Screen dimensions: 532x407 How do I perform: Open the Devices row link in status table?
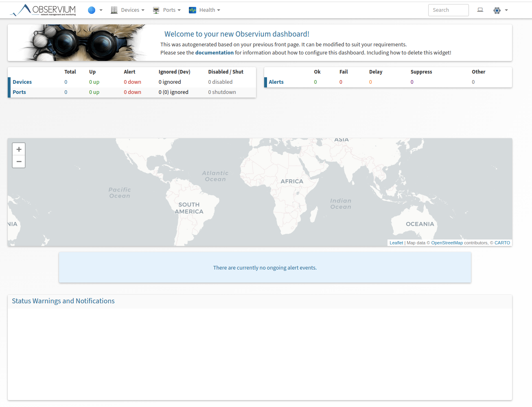22,82
